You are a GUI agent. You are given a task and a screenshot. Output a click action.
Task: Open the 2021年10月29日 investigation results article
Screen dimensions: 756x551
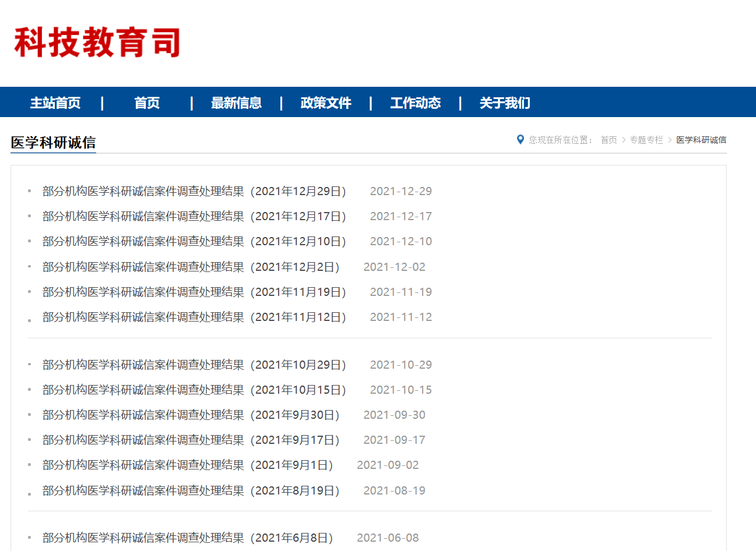tap(195, 365)
